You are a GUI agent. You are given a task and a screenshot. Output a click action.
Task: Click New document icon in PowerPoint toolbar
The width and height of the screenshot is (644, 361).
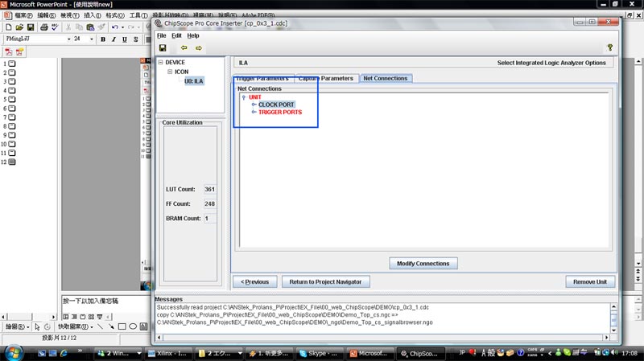pyautogui.click(x=9, y=27)
